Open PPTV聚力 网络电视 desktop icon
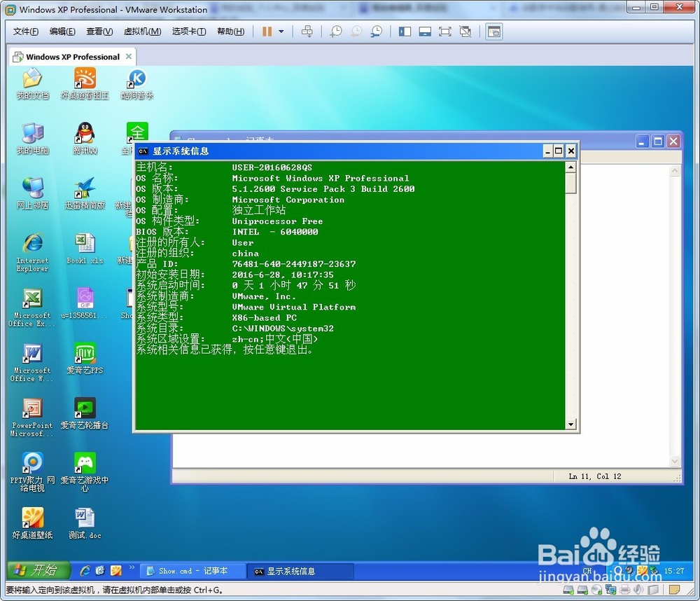This screenshot has height=601, width=700. pos(33,473)
